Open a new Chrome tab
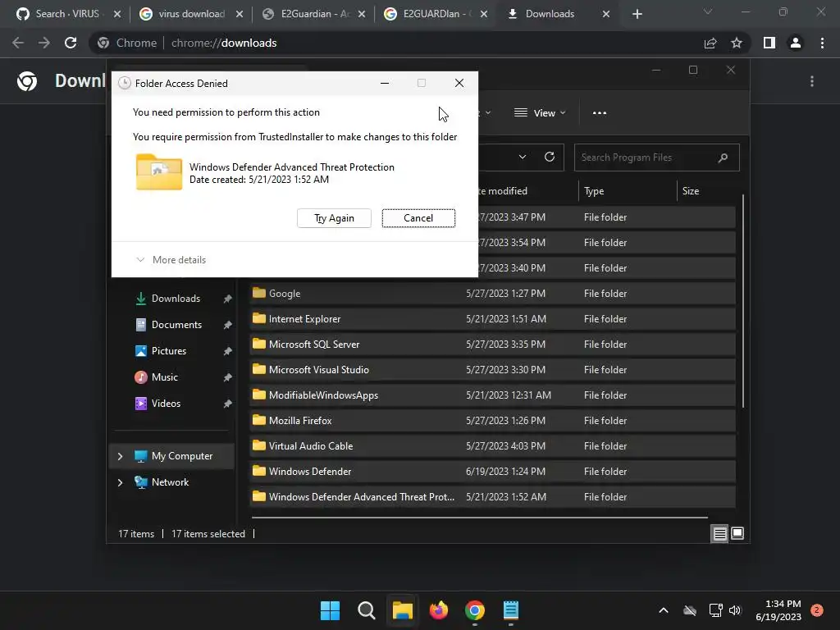Viewport: 840px width, 630px height. [x=637, y=14]
